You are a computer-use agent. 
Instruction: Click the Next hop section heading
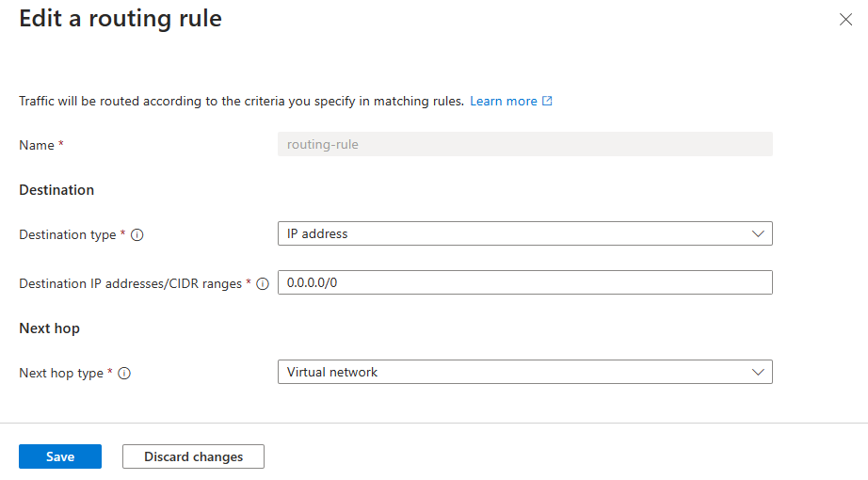[x=49, y=328]
